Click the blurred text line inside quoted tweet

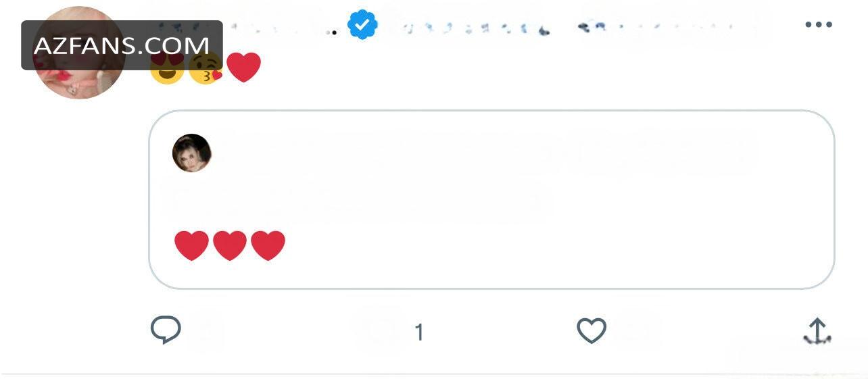pos(358,199)
